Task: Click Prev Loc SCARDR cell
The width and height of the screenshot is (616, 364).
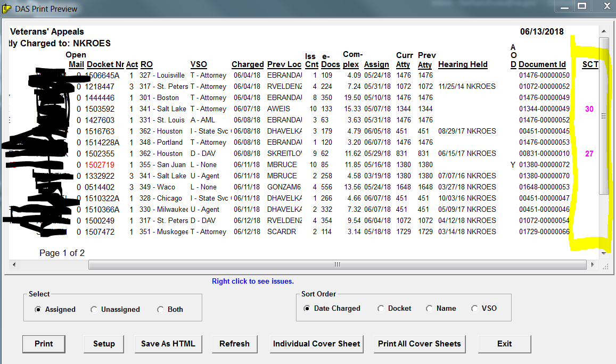Action: coord(282,232)
